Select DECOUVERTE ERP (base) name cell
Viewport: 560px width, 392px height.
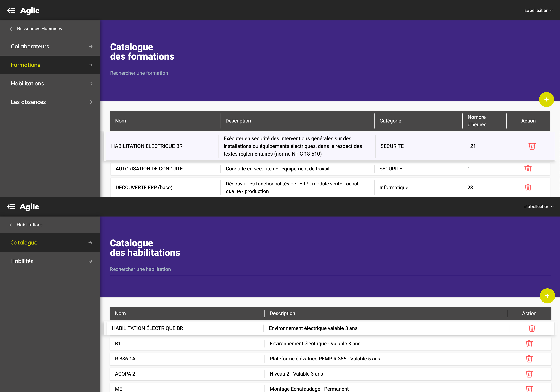[144, 188]
